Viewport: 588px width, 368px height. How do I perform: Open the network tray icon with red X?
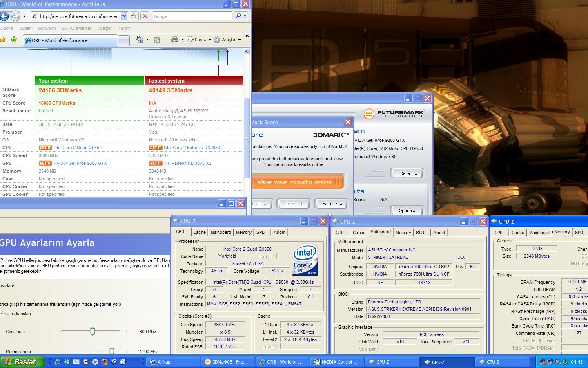point(543,362)
